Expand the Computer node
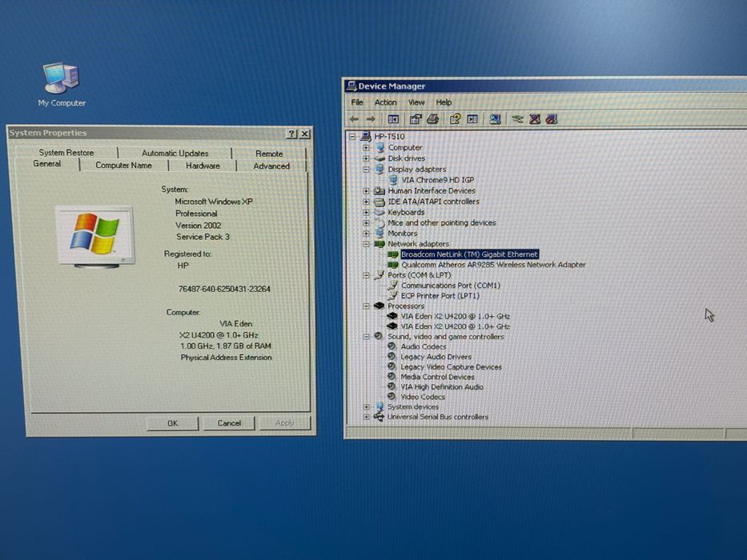This screenshot has width=747, height=560. pos(366,148)
